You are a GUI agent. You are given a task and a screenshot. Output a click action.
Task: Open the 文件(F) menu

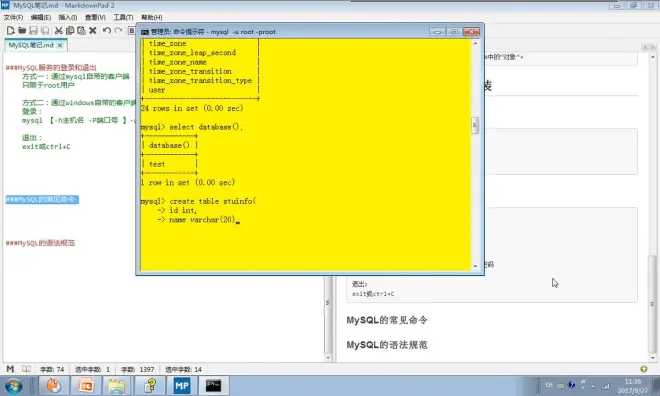(13, 17)
